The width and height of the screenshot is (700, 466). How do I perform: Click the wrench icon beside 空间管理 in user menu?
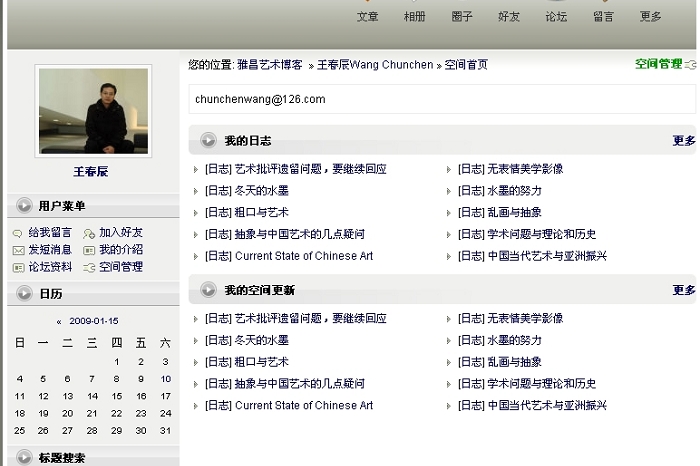click(x=89, y=267)
